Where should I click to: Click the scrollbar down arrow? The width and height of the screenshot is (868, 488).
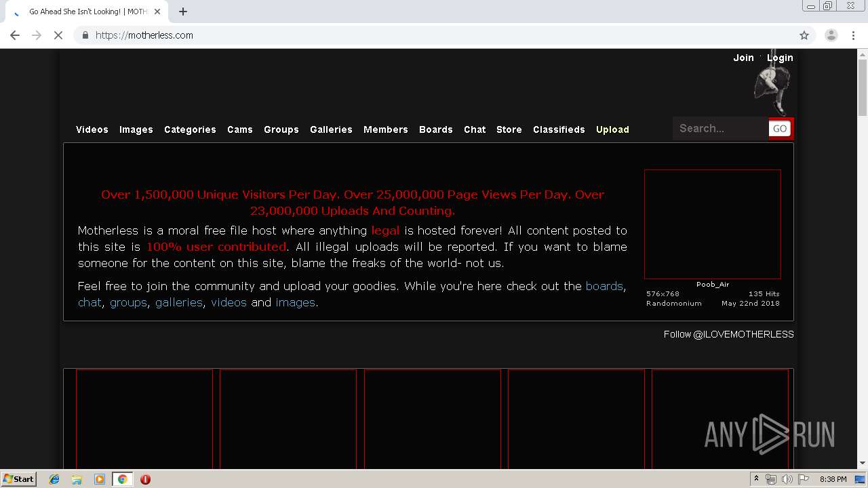863,464
